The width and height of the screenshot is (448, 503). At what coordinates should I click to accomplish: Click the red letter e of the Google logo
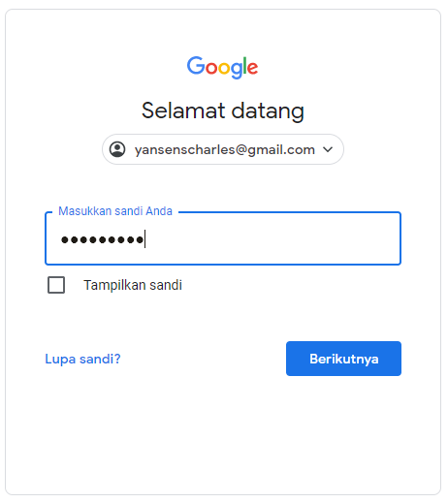(253, 69)
